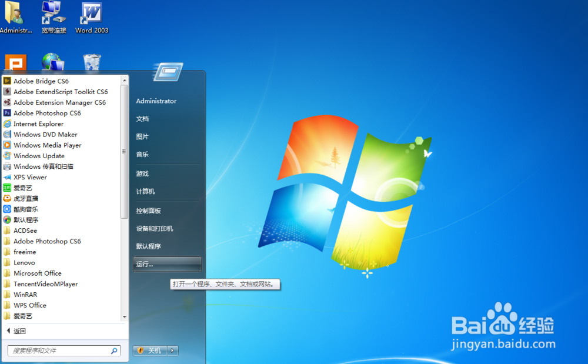
Task: Select 宽带连接 desktop icon
Action: 54,17
